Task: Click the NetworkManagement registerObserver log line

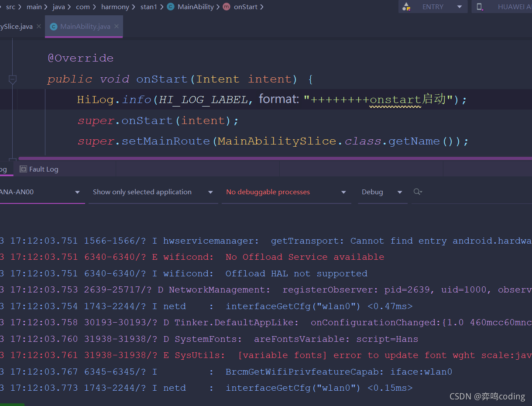Action: 266,290
